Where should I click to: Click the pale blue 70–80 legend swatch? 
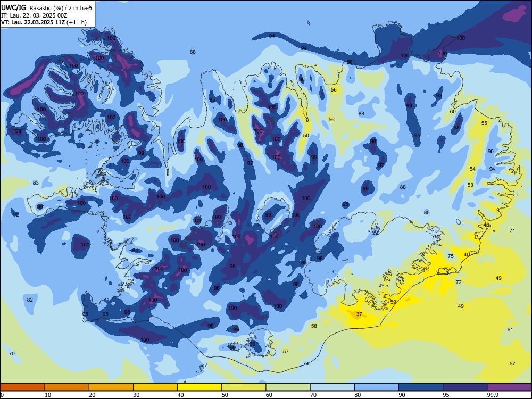pos(332,387)
